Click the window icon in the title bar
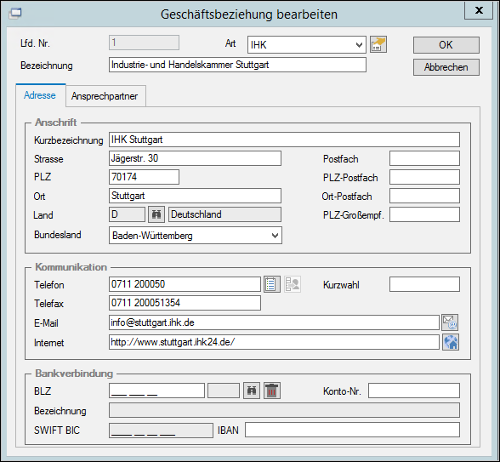The image size is (500, 462). (15, 13)
